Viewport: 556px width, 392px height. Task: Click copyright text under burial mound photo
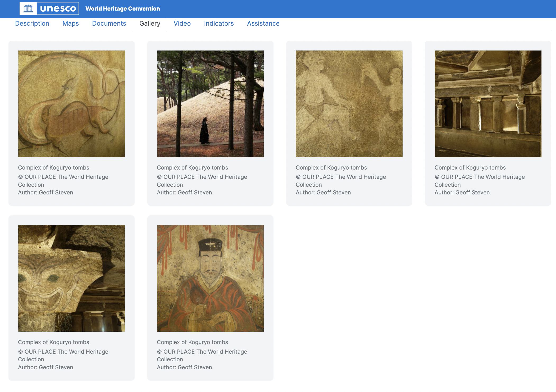(202, 181)
